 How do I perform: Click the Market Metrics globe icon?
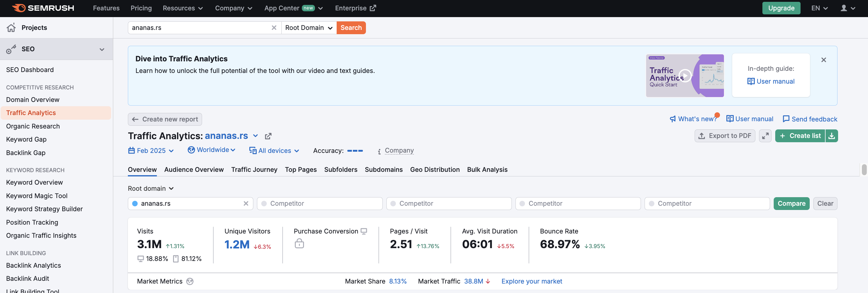pos(190,281)
